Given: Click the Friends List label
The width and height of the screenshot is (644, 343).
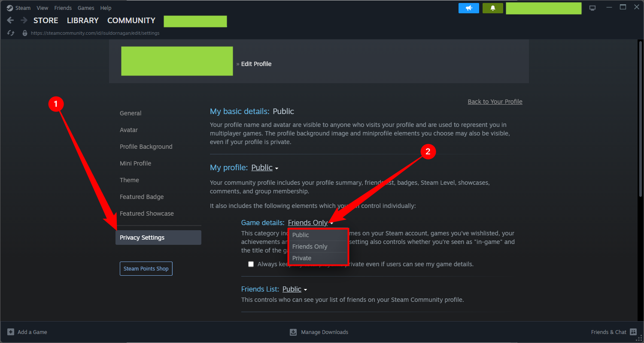Looking at the screenshot, I should (x=260, y=289).
